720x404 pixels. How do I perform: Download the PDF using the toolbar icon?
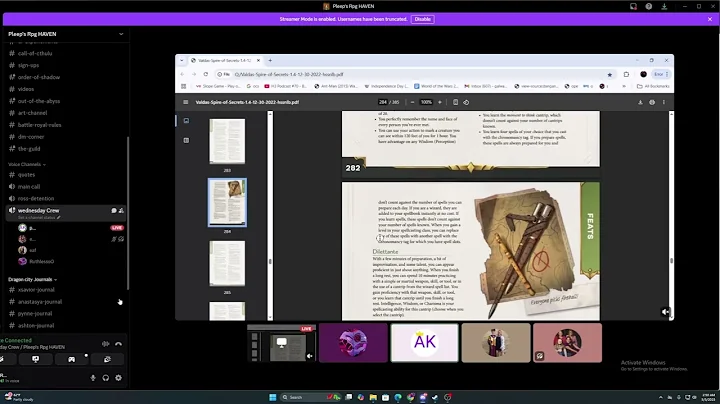tap(640, 102)
